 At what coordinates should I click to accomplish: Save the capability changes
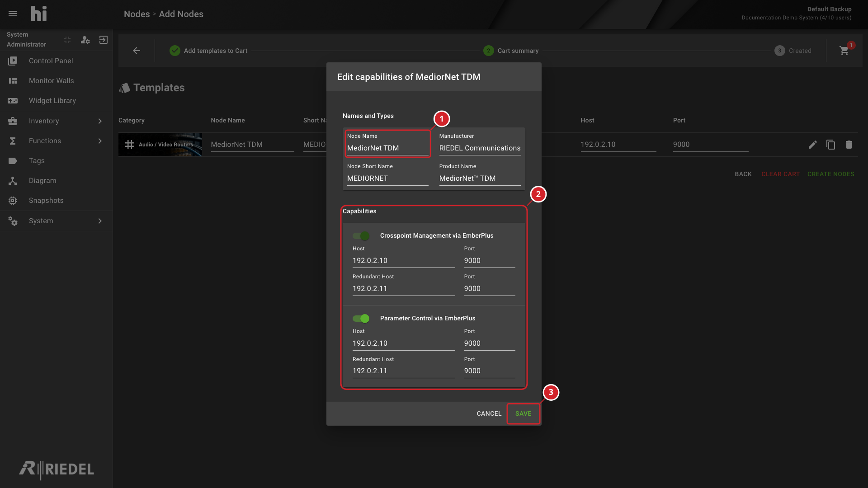pyautogui.click(x=523, y=413)
